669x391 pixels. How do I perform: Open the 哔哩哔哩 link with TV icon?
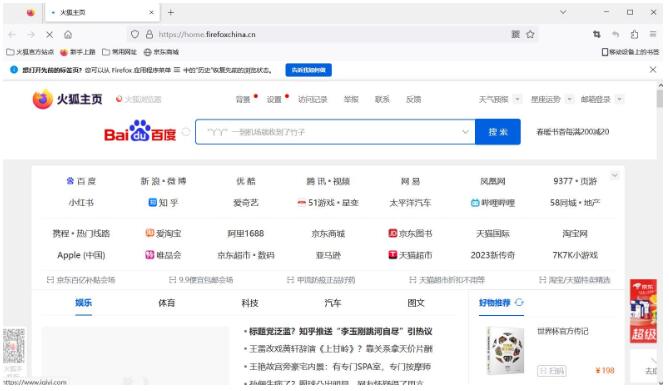[x=493, y=203]
